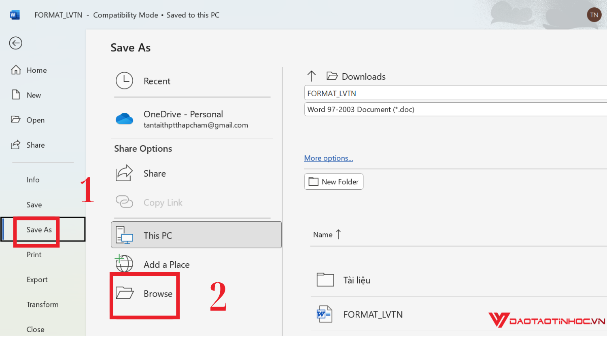Navigate up a folder using the up arrow

311,76
